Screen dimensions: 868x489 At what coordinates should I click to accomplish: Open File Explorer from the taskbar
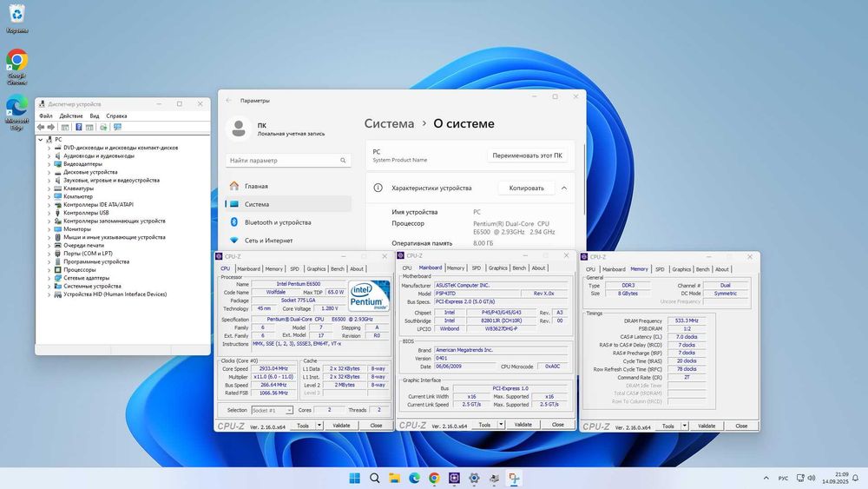[395, 478]
